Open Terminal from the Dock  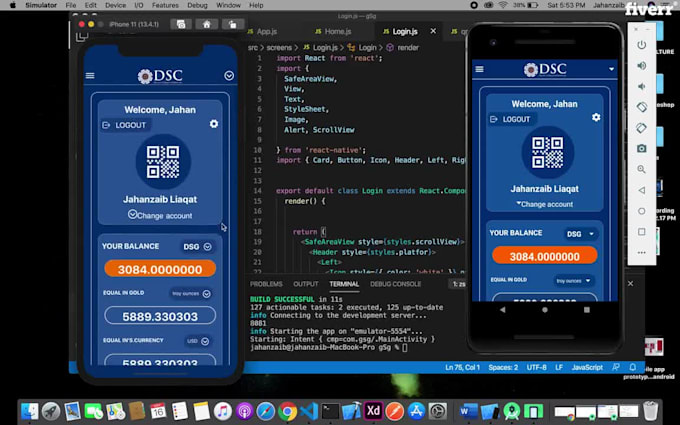(x=330, y=411)
